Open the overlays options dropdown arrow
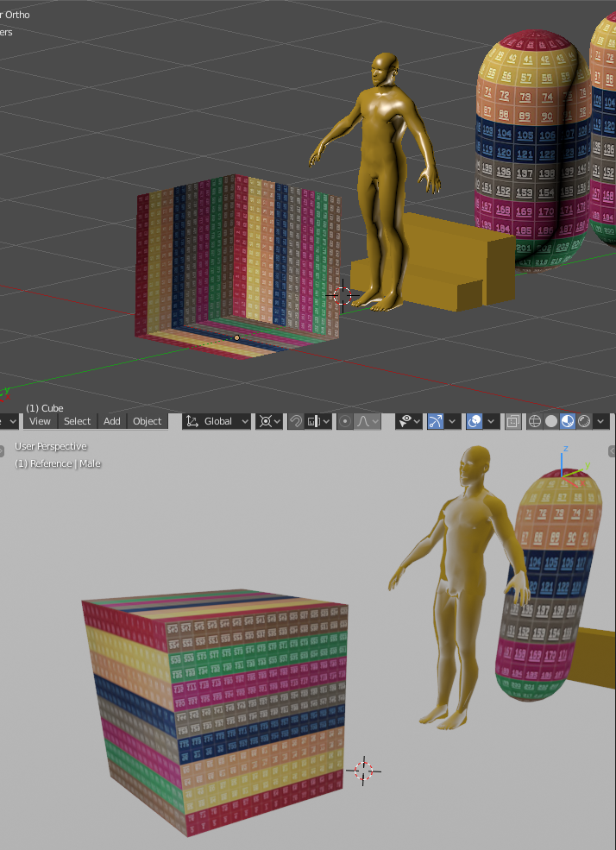Image resolution: width=616 pixels, height=850 pixels. click(x=492, y=421)
